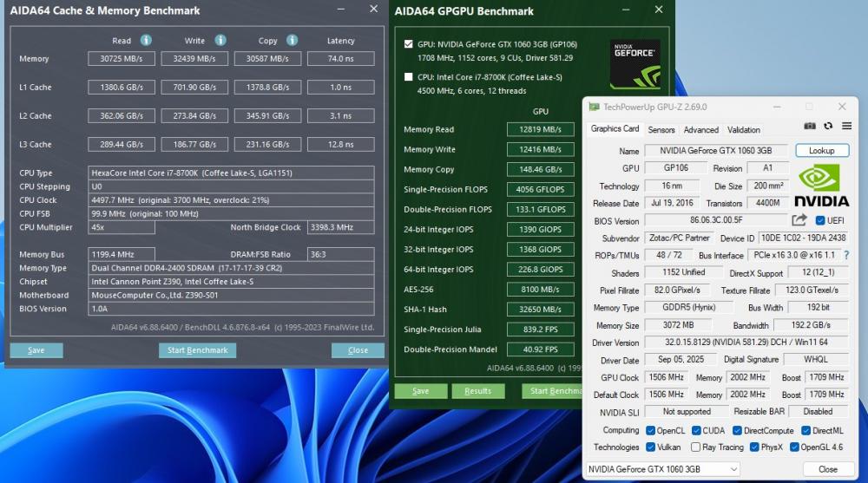
Task: Click the Read info icon
Action: pos(146,41)
